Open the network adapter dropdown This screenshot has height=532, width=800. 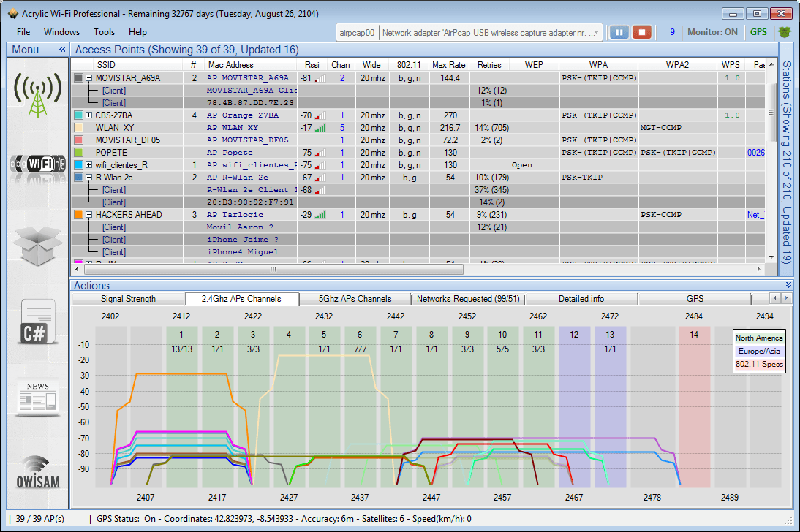597,32
